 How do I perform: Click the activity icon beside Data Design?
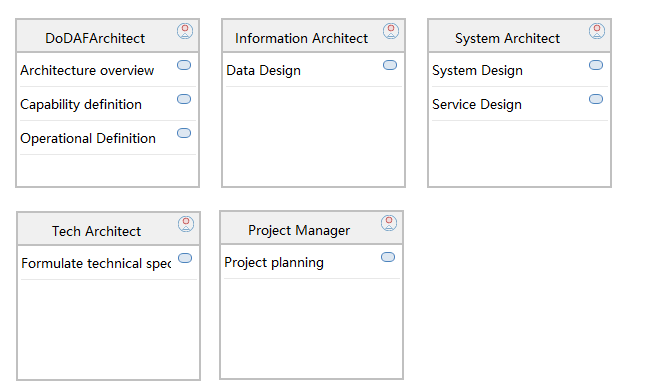coord(390,65)
